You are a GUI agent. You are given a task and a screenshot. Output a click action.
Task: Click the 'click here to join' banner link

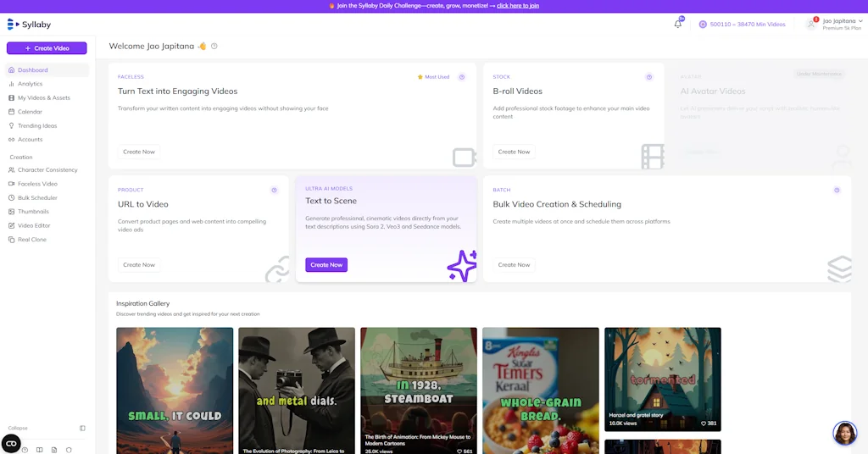pos(518,6)
